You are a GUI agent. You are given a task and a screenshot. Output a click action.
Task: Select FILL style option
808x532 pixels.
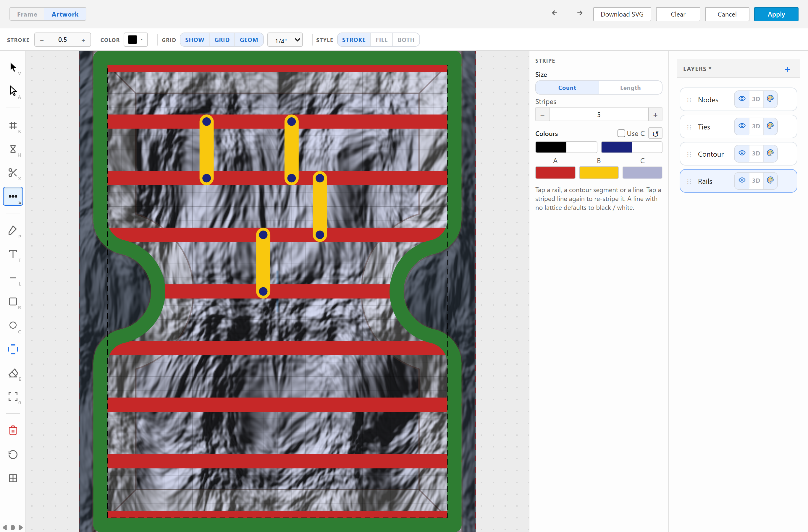pos(381,40)
